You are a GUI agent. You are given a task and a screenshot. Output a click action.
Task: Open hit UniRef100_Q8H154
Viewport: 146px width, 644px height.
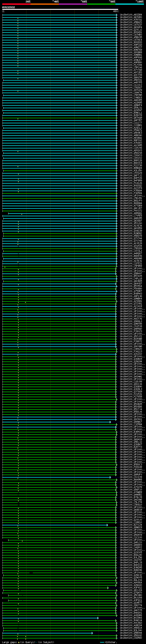tap(131, 77)
